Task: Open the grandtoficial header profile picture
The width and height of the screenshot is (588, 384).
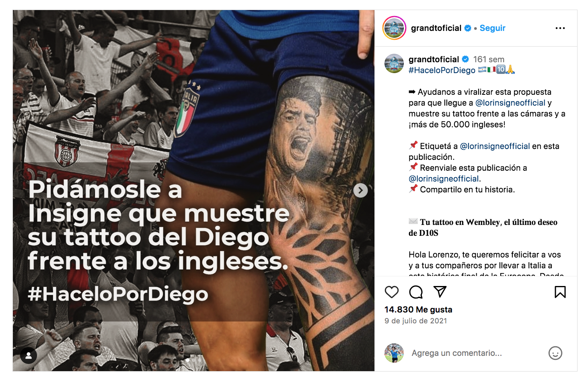Action: click(x=394, y=28)
